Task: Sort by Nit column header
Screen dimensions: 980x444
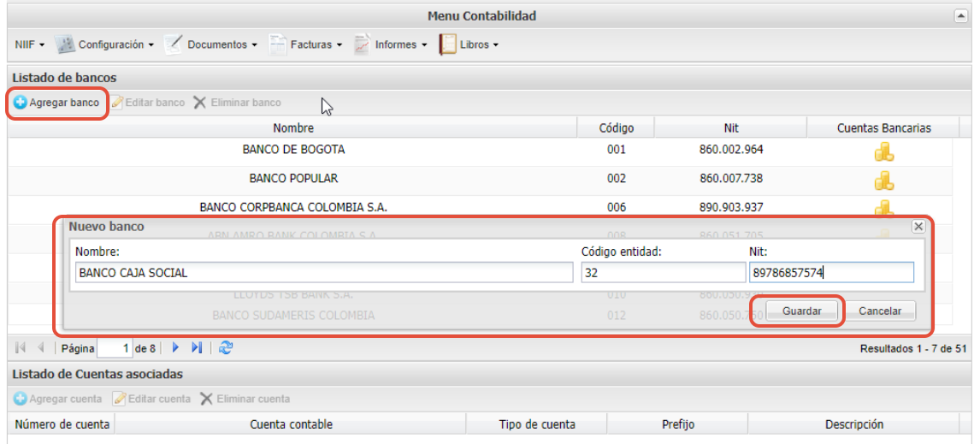Action: (730, 128)
